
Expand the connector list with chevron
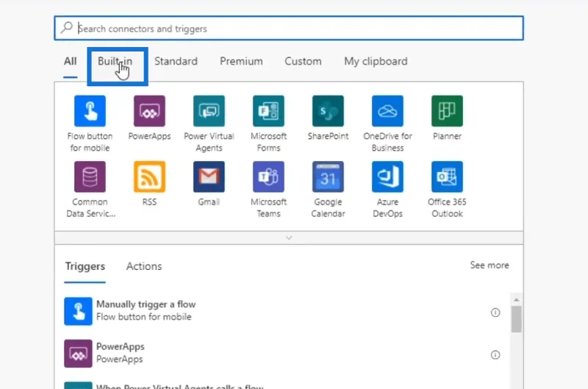pos(289,238)
